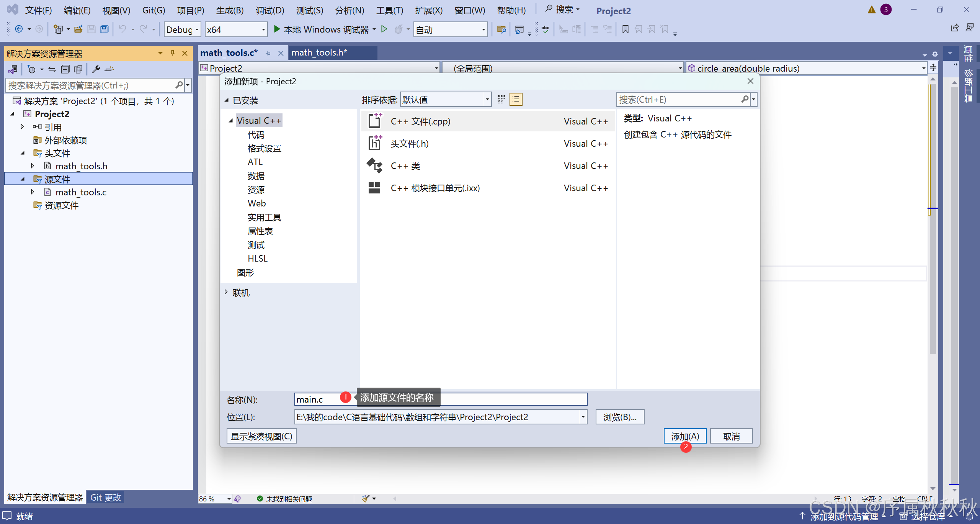Image resolution: width=980 pixels, height=524 pixels.
Task: Click the 添加(A) button
Action: (684, 436)
